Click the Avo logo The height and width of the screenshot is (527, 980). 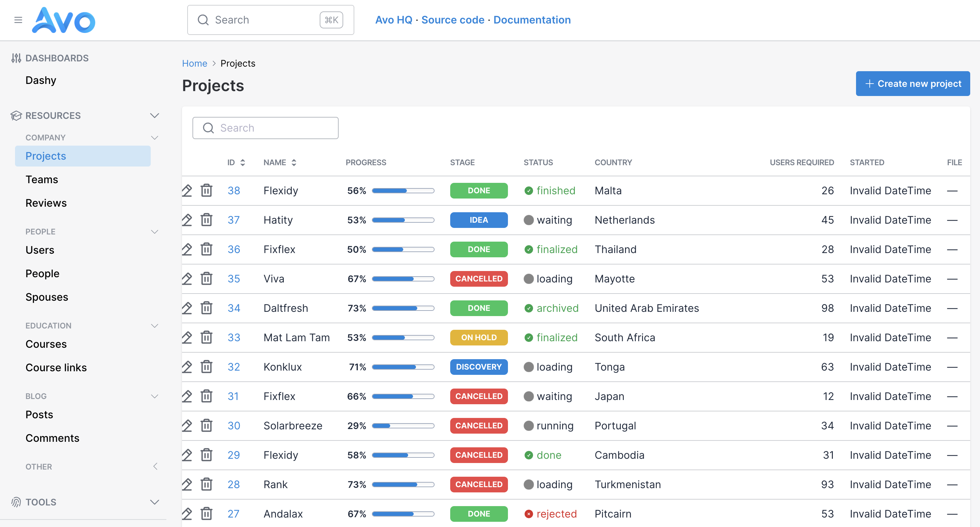[x=63, y=20]
